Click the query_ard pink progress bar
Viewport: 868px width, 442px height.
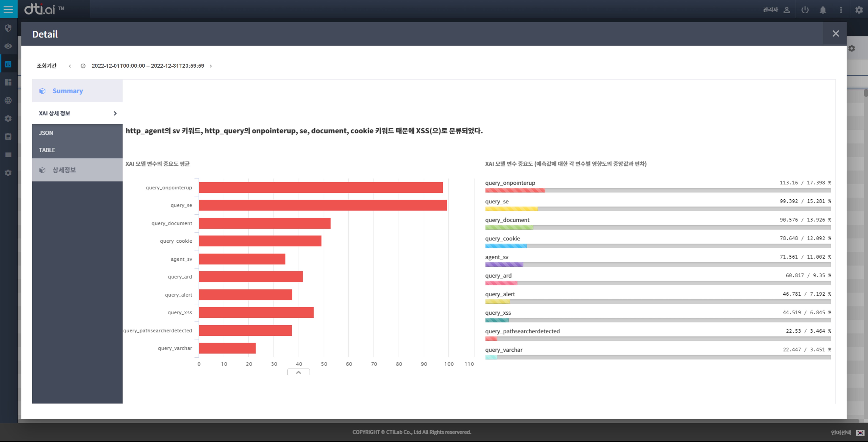(501, 283)
